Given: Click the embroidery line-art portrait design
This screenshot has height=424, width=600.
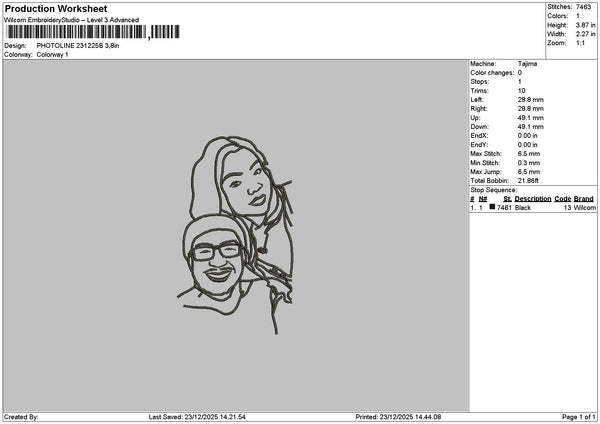Looking at the screenshot, I should pos(236,235).
